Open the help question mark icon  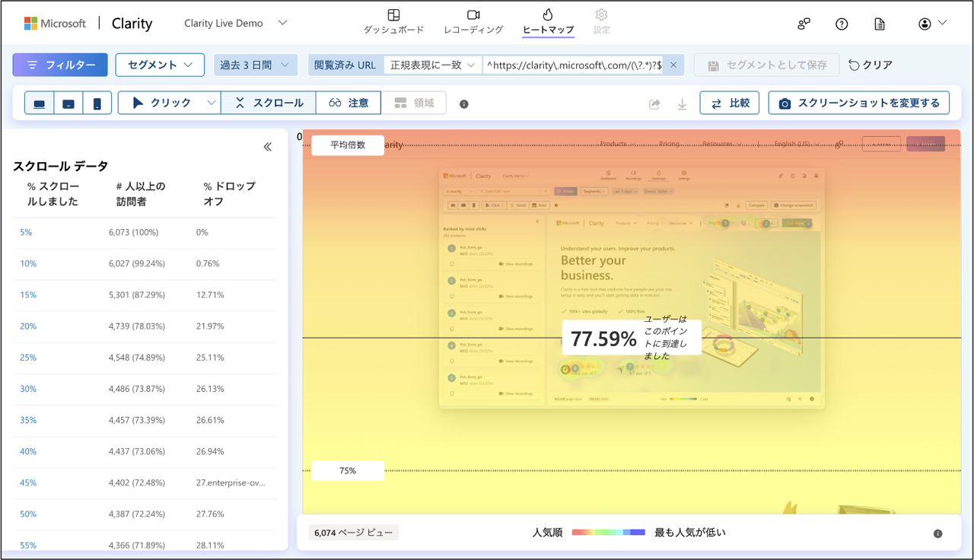click(842, 24)
